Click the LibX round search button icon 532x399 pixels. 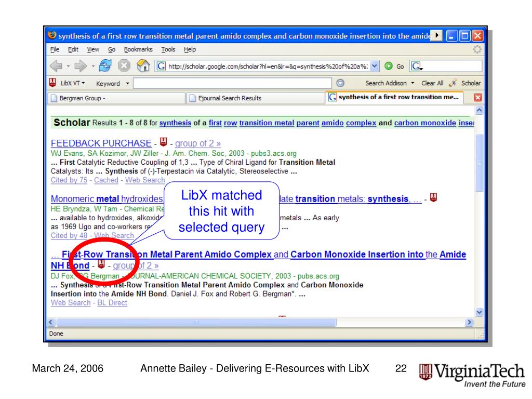click(x=340, y=83)
